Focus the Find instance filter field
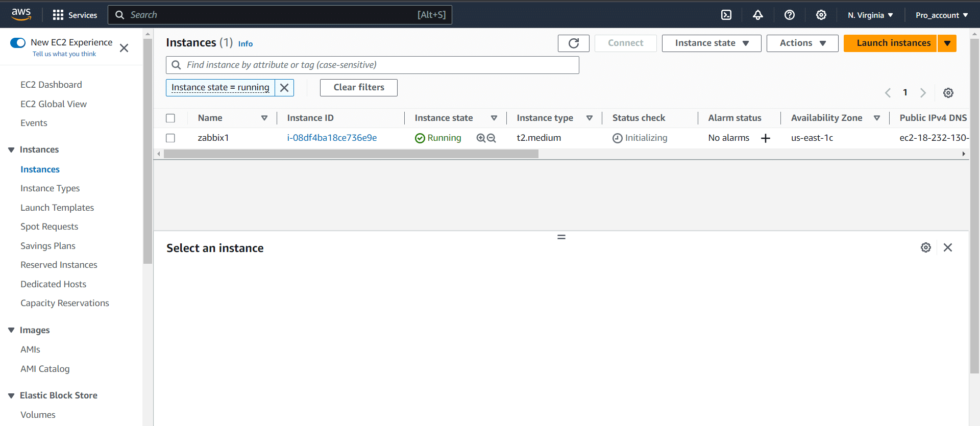 373,65
